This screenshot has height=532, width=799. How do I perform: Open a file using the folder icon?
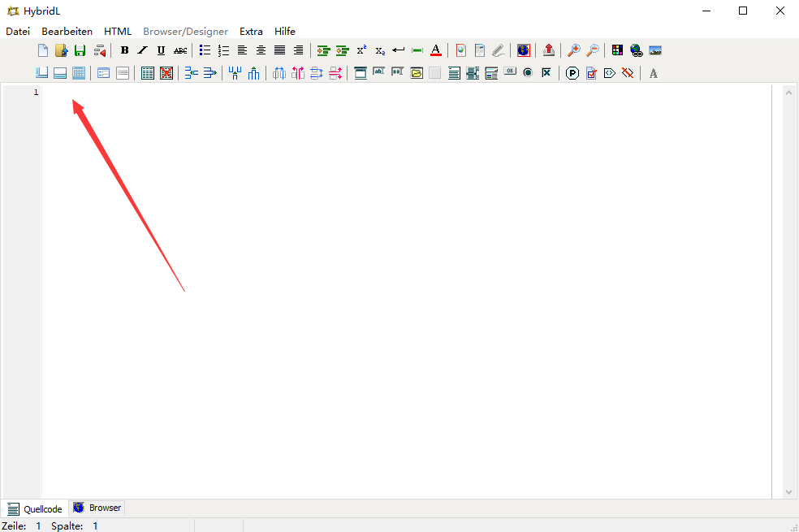pyautogui.click(x=61, y=50)
